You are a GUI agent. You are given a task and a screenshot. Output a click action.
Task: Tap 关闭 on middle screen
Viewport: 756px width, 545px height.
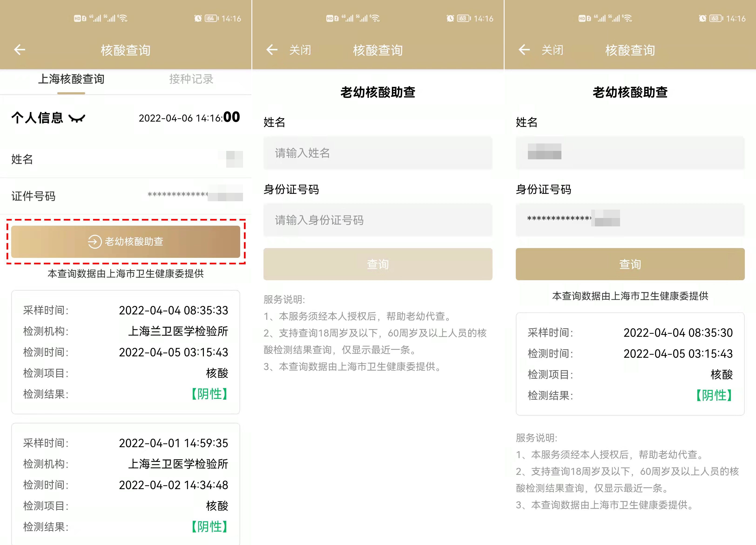click(x=300, y=50)
